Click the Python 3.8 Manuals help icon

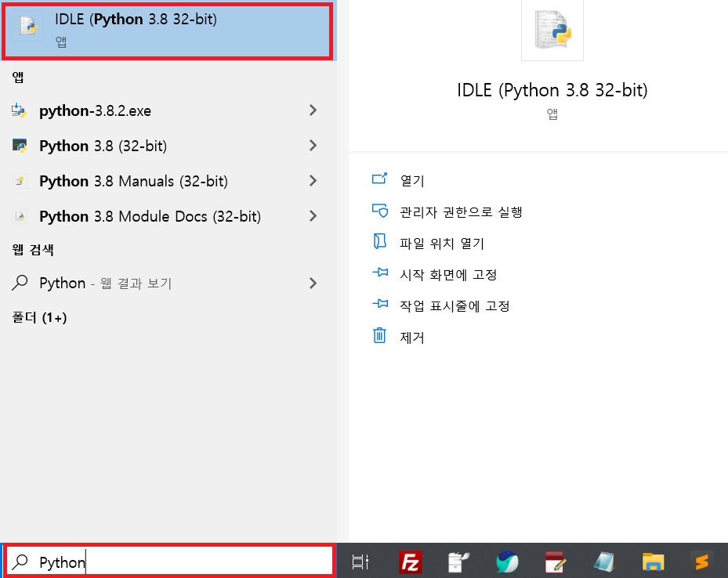(x=20, y=181)
